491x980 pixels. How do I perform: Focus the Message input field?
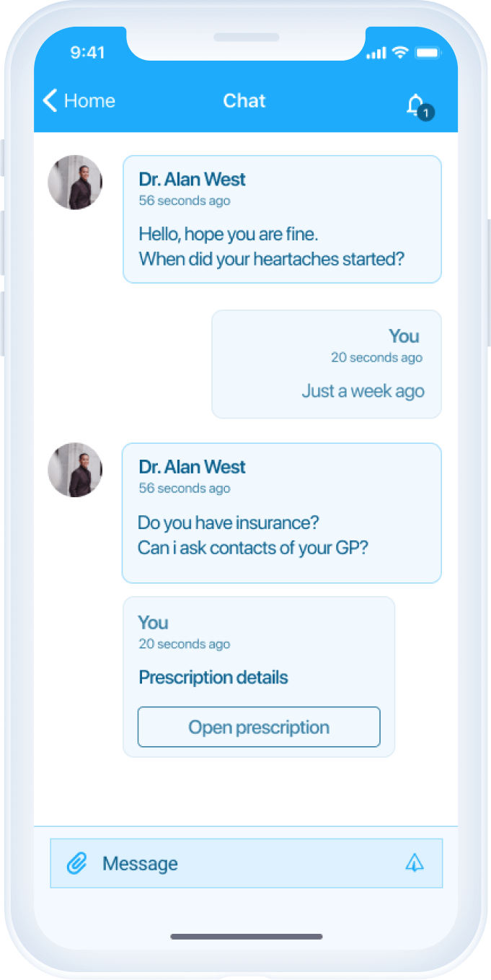(246, 863)
